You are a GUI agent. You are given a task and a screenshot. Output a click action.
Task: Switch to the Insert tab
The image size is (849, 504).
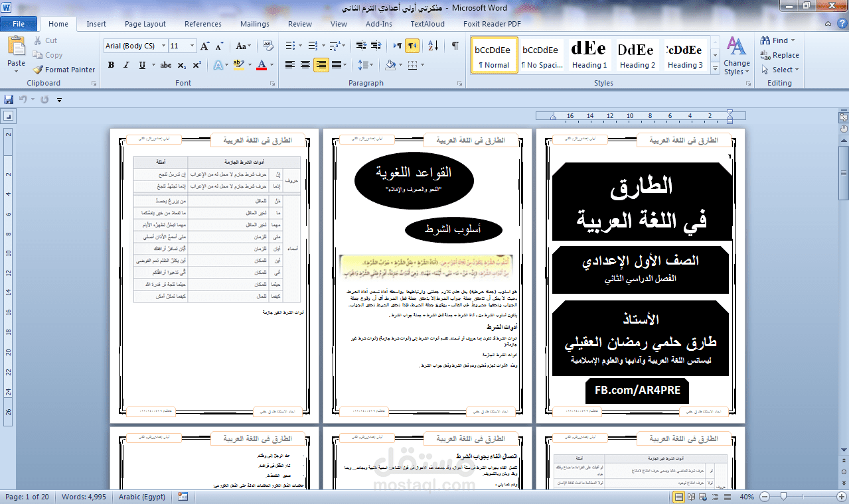tap(96, 24)
